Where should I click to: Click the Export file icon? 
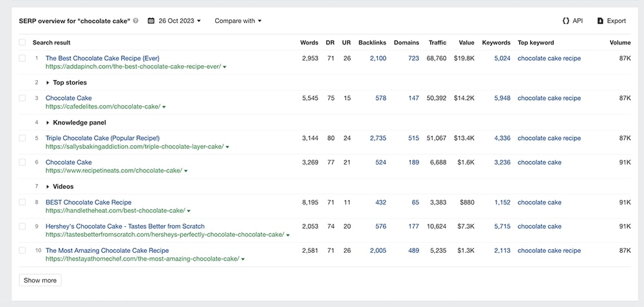point(600,21)
